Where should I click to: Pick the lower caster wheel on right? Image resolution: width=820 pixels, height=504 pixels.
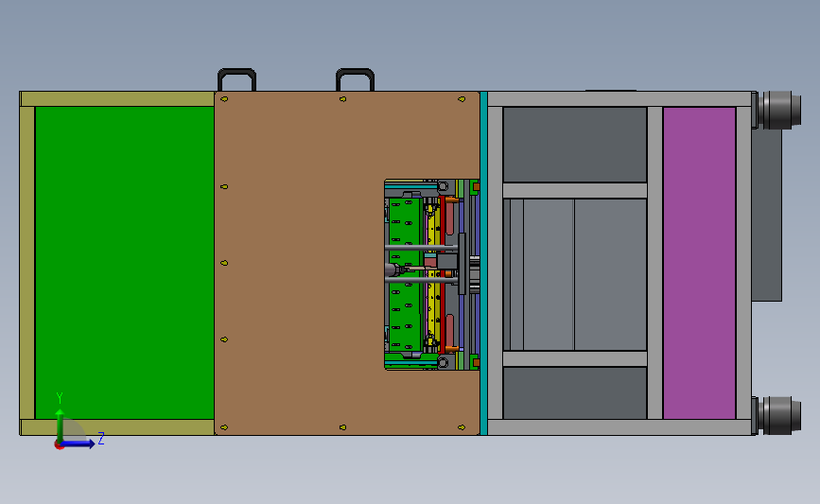pos(779,416)
